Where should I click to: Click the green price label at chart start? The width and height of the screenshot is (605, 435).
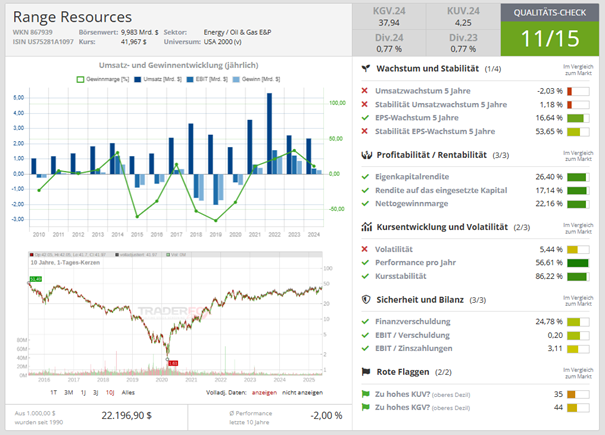coord(35,279)
